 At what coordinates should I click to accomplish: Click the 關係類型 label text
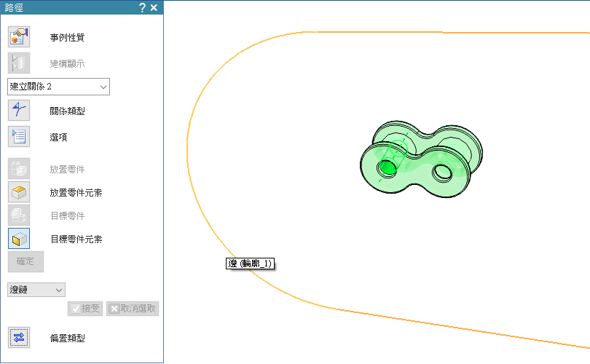(67, 111)
